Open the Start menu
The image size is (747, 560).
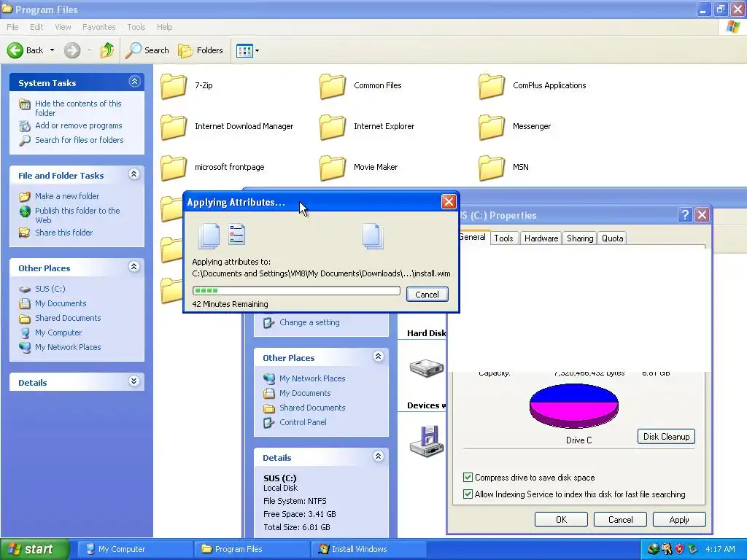click(34, 549)
